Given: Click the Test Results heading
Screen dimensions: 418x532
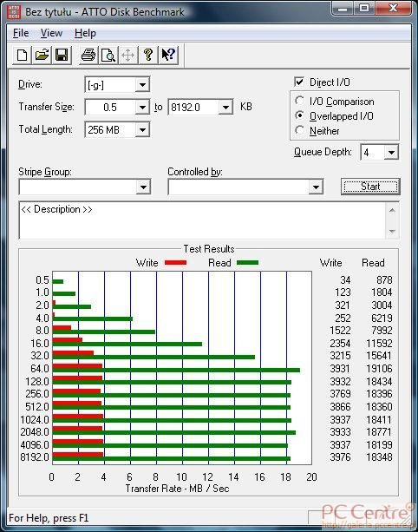Looking at the screenshot, I should tap(209, 249).
